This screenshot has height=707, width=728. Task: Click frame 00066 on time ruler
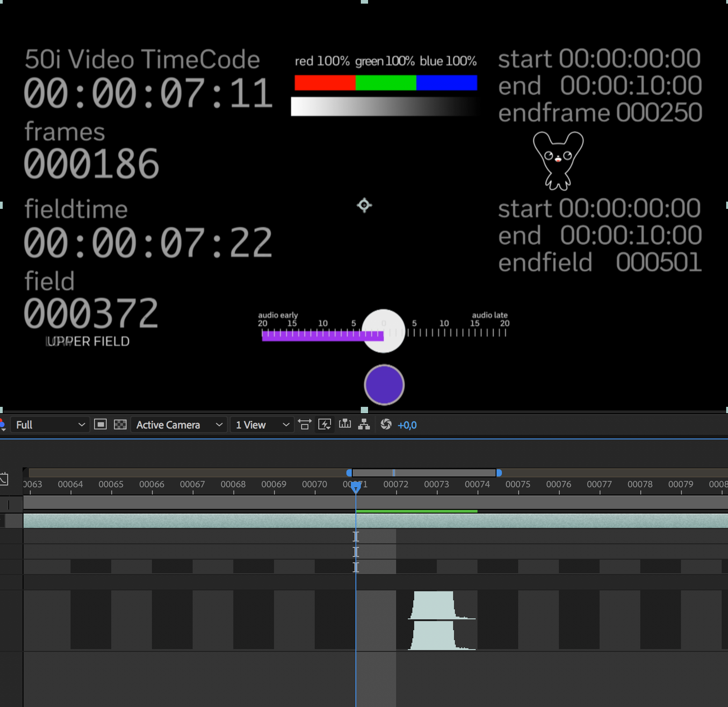pyautogui.click(x=152, y=484)
